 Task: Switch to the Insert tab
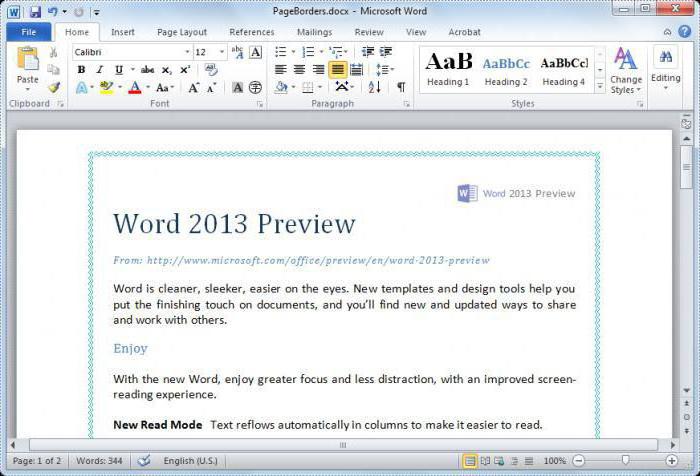point(123,32)
